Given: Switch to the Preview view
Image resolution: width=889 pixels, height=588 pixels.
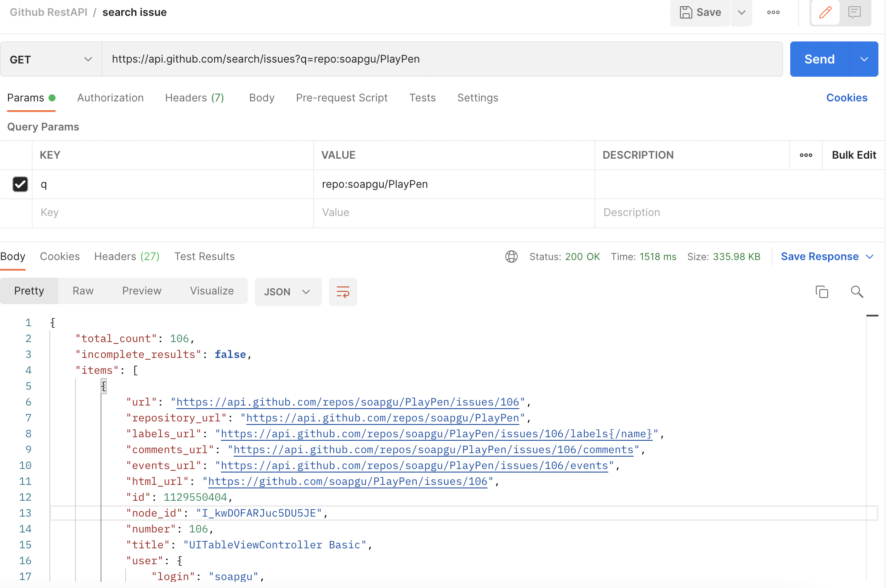Looking at the screenshot, I should [x=142, y=291].
